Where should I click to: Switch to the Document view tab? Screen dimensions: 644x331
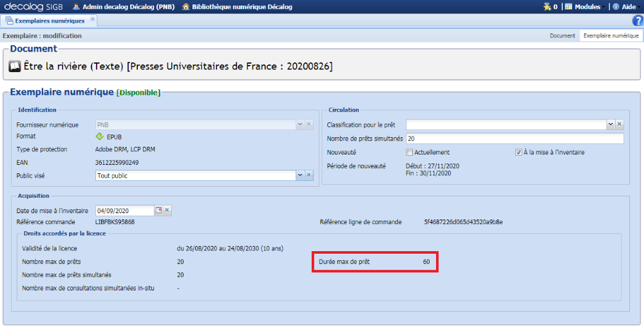tap(562, 36)
